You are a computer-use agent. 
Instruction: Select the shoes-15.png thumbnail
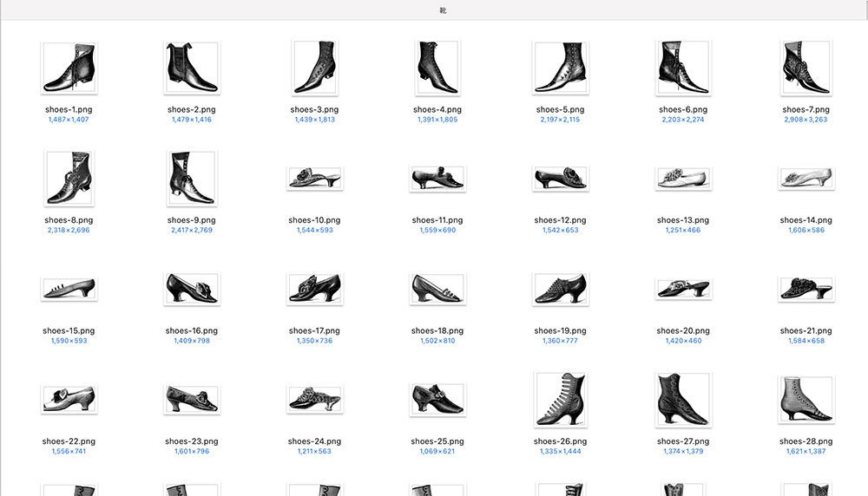click(x=69, y=290)
